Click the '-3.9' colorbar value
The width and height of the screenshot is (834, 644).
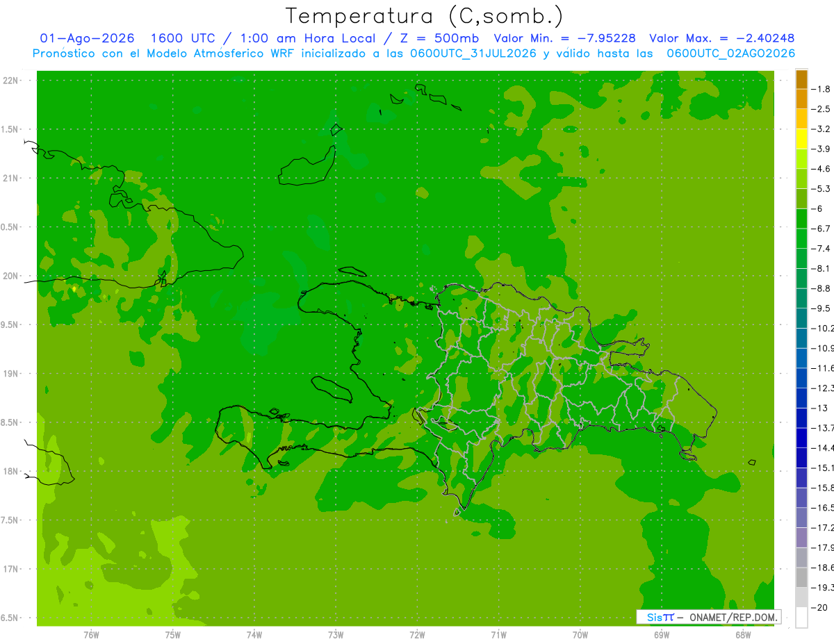pyautogui.click(x=821, y=149)
